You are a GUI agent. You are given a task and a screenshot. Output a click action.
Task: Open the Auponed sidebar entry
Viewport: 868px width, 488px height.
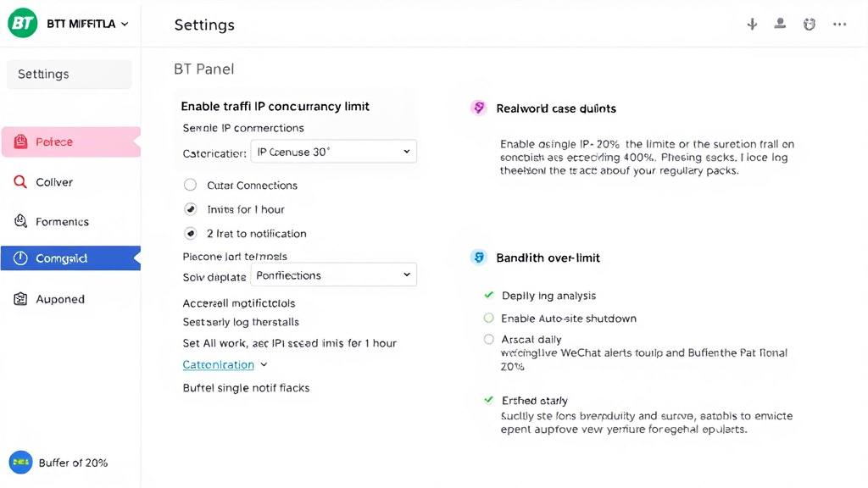click(x=71, y=299)
